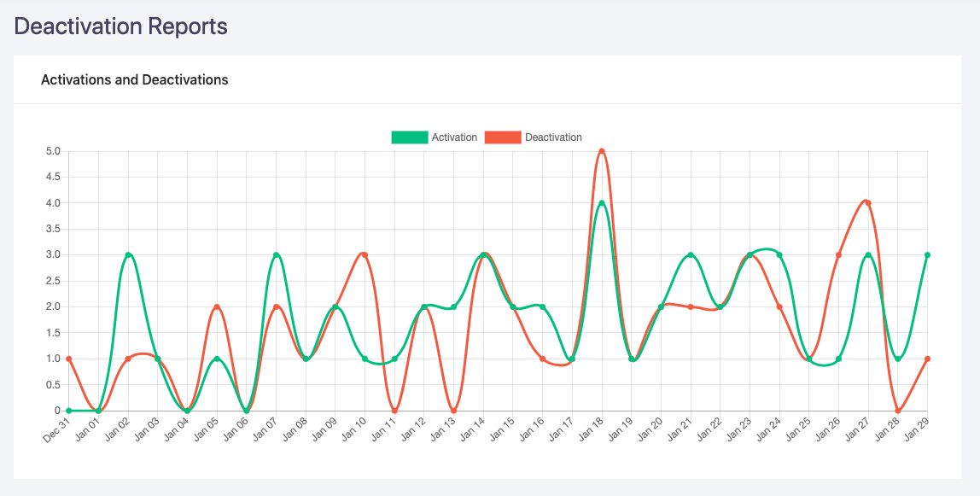The image size is (980, 496).
Task: Toggle the Deactivation legend label
Action: coord(553,137)
